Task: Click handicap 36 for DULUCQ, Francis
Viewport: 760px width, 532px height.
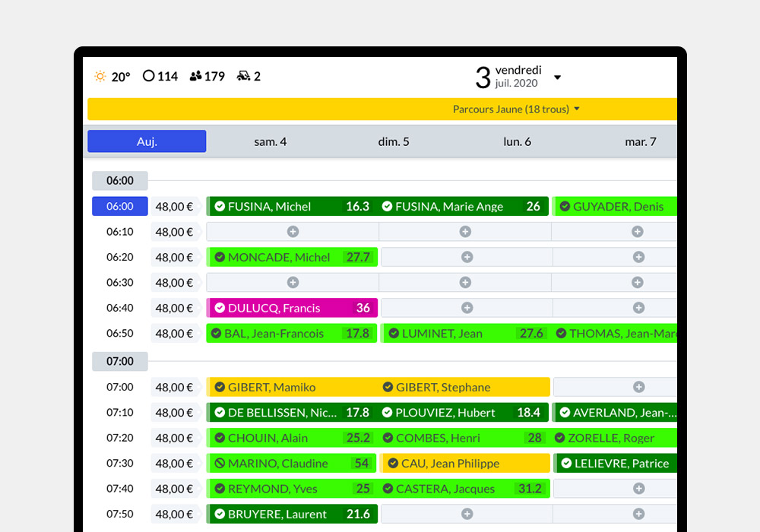Action: tap(363, 308)
